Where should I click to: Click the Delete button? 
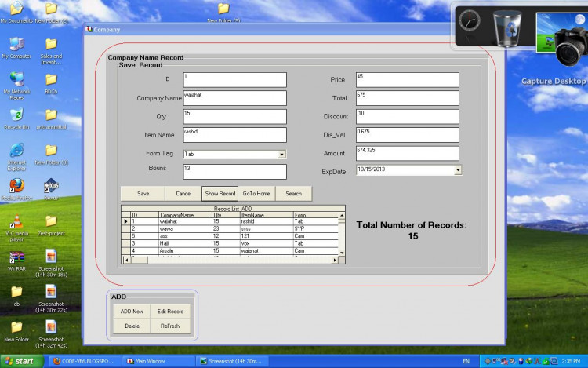pyautogui.click(x=132, y=326)
